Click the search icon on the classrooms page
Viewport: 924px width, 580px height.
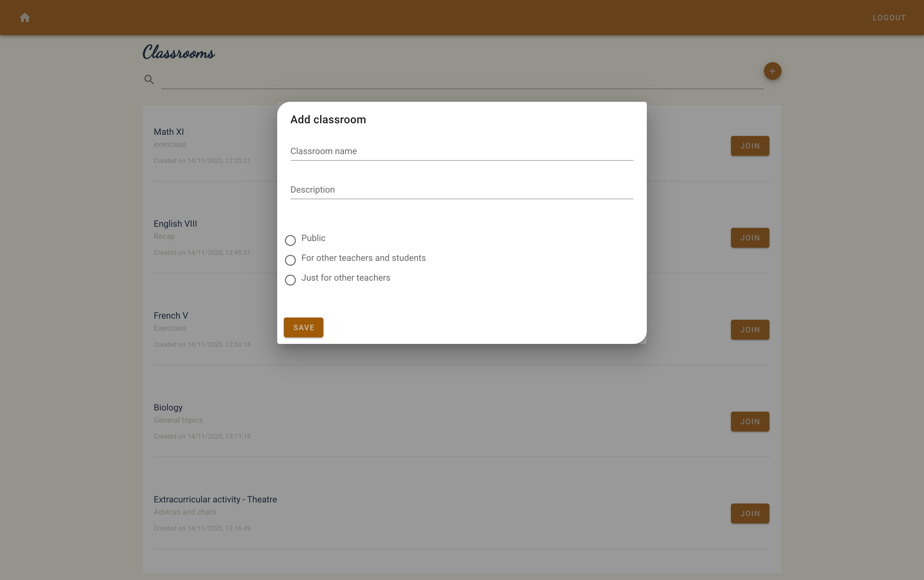(x=149, y=80)
